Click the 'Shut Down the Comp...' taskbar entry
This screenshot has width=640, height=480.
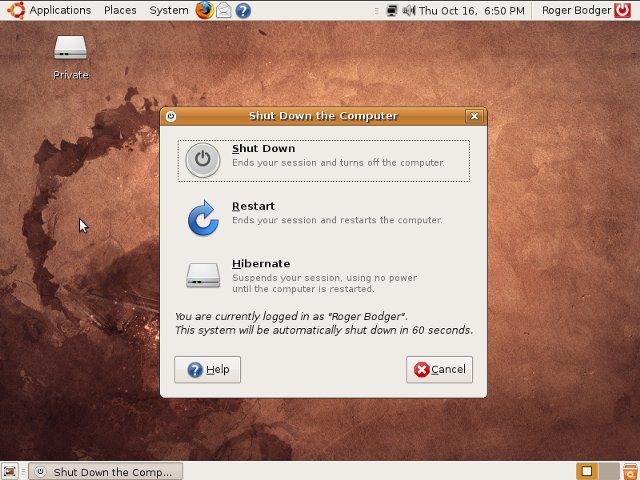tap(106, 472)
